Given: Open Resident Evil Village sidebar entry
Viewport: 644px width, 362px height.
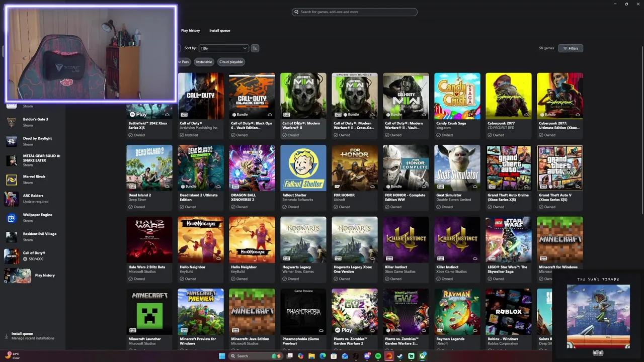Looking at the screenshot, I should click(x=33, y=237).
